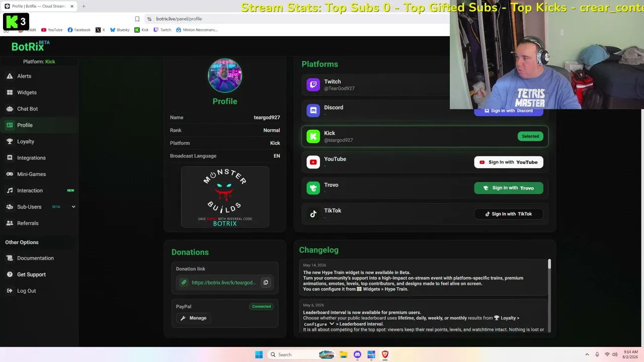The image size is (644, 362).
Task: Click the Monster Builds referral banner
Action: pos(225,197)
